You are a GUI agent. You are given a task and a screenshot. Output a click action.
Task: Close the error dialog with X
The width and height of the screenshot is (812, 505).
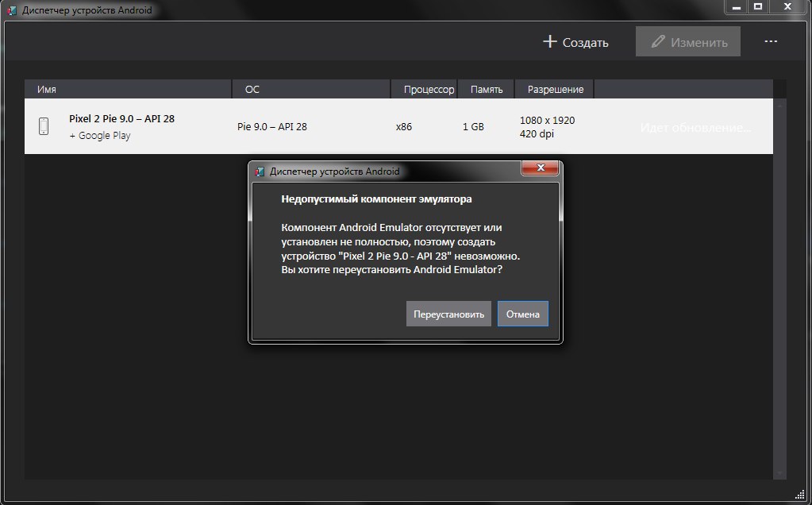pyautogui.click(x=540, y=168)
